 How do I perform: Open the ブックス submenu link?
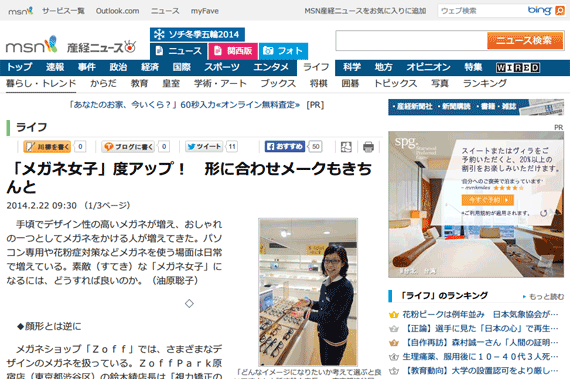pyautogui.click(x=278, y=84)
